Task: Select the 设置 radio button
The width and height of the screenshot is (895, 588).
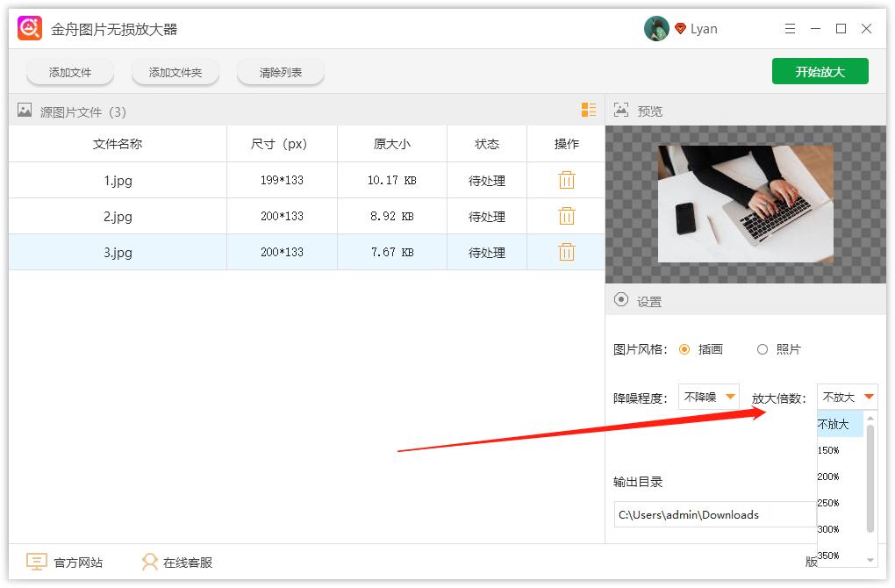Action: coord(621,300)
